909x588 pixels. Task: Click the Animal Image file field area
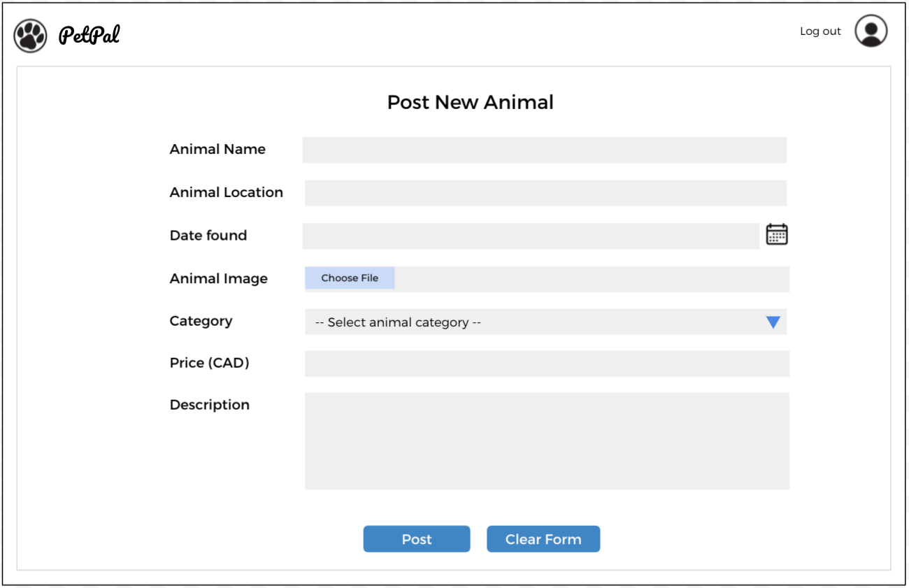(547, 279)
